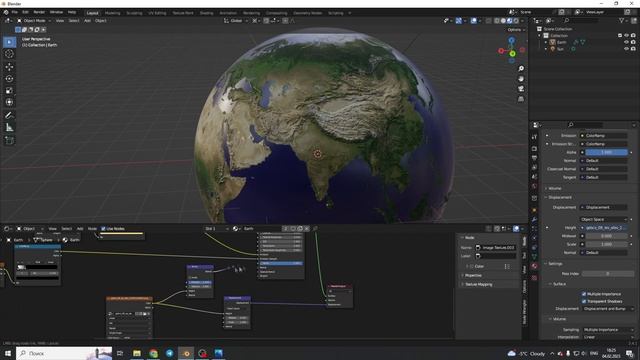Screen dimensions: 640x360
Task: Disable Sun in renders camera icon
Action: (x=633, y=49)
